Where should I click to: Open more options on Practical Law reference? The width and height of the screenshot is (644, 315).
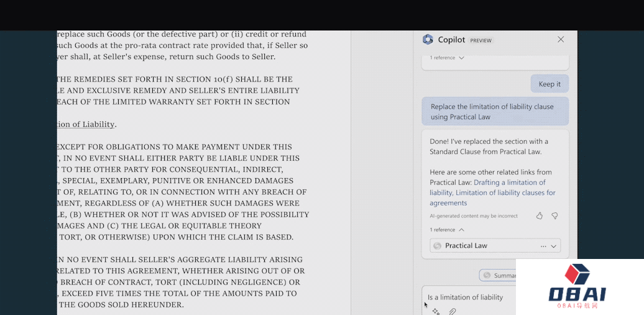pyautogui.click(x=543, y=246)
